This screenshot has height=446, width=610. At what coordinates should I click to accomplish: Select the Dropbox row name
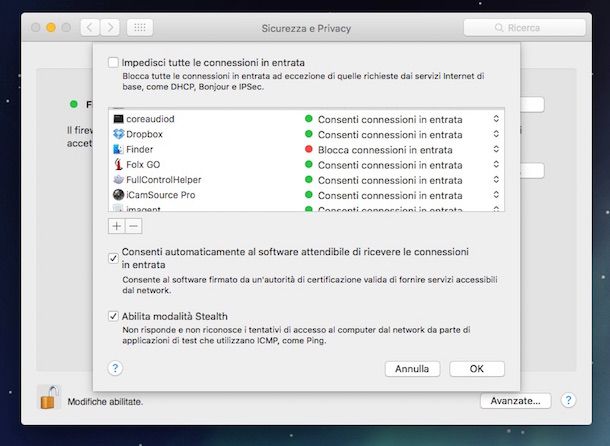click(x=144, y=134)
